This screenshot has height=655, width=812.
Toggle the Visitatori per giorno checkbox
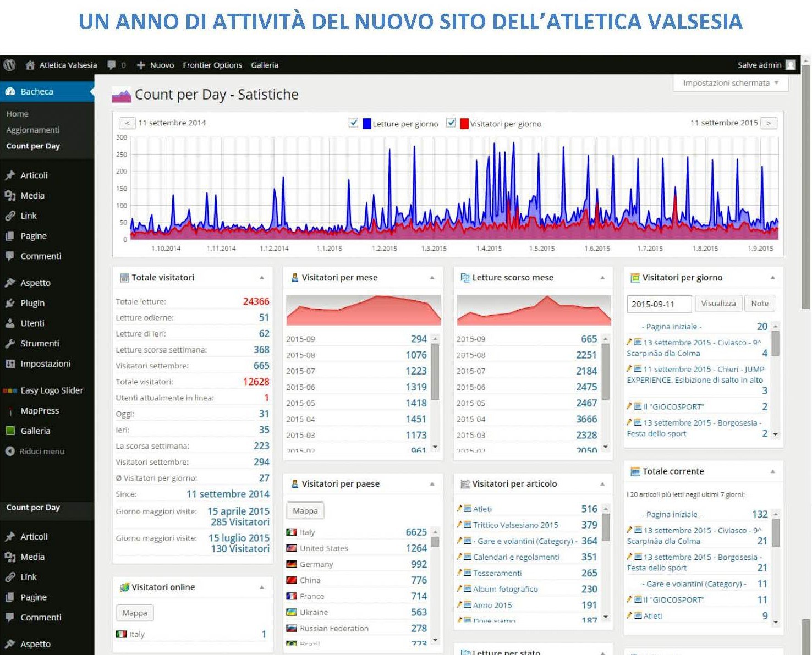[451, 123]
